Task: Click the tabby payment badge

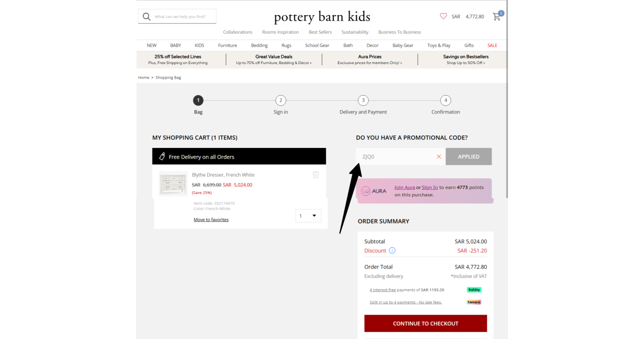Action: tap(474, 290)
